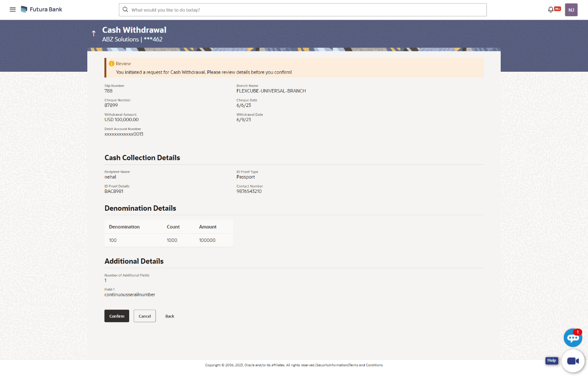Click the Back button
This screenshot has width=588, height=376.
pos(170,316)
